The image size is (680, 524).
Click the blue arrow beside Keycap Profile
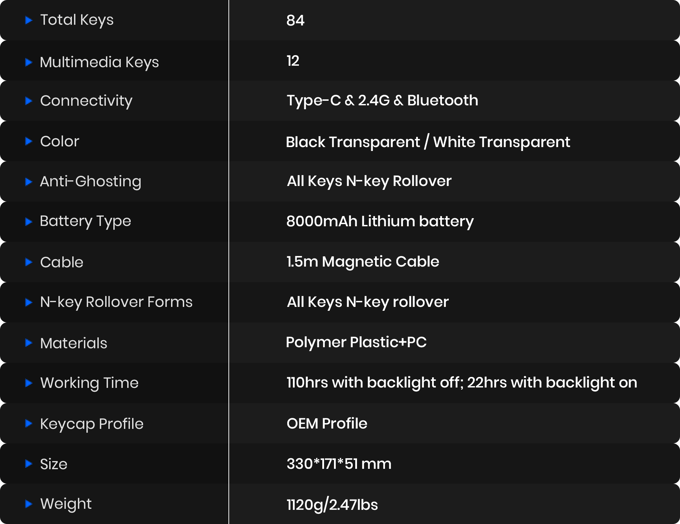(28, 424)
